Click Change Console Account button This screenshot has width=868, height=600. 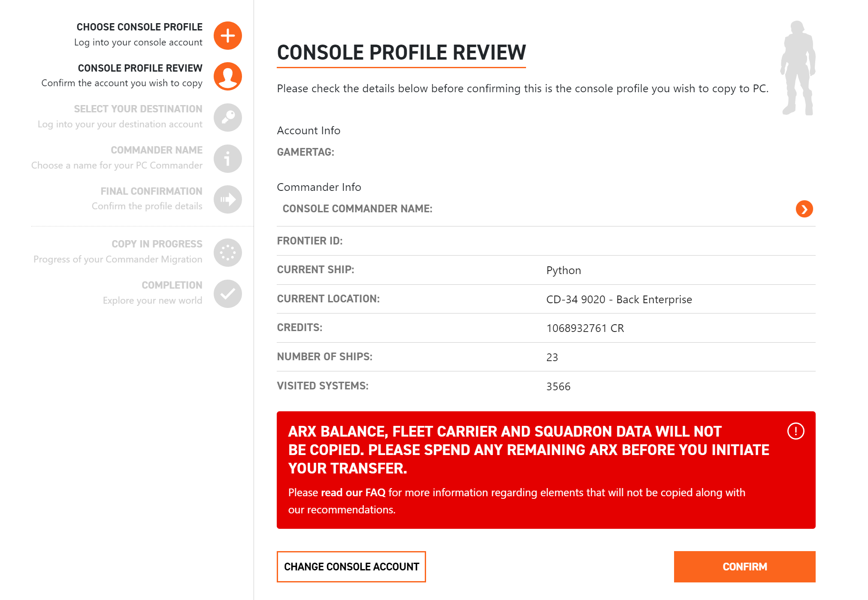351,567
